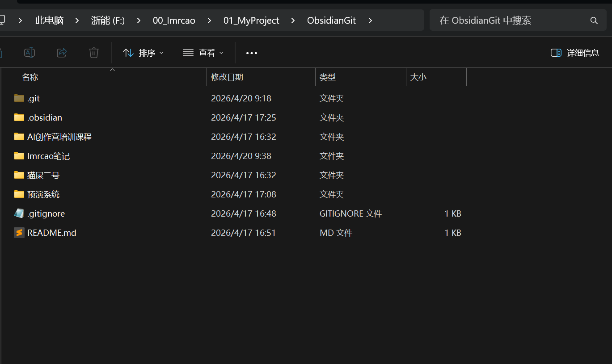The width and height of the screenshot is (612, 364).
Task: Open the 排序 sort dropdown
Action: coord(143,53)
